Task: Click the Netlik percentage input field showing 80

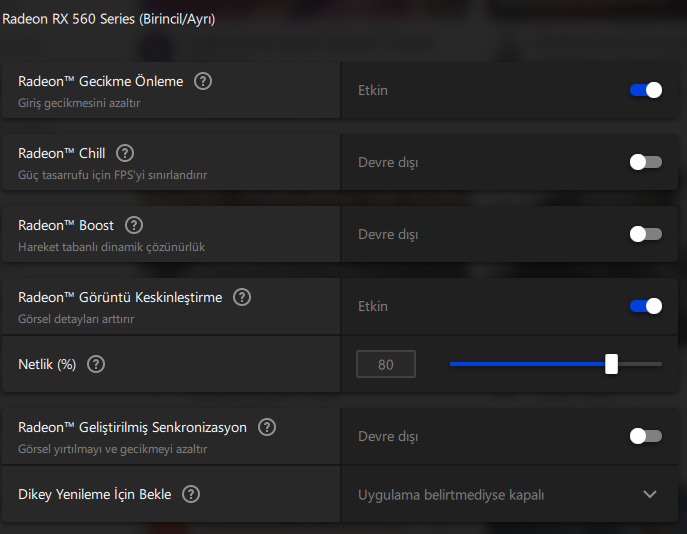Action: click(x=386, y=365)
